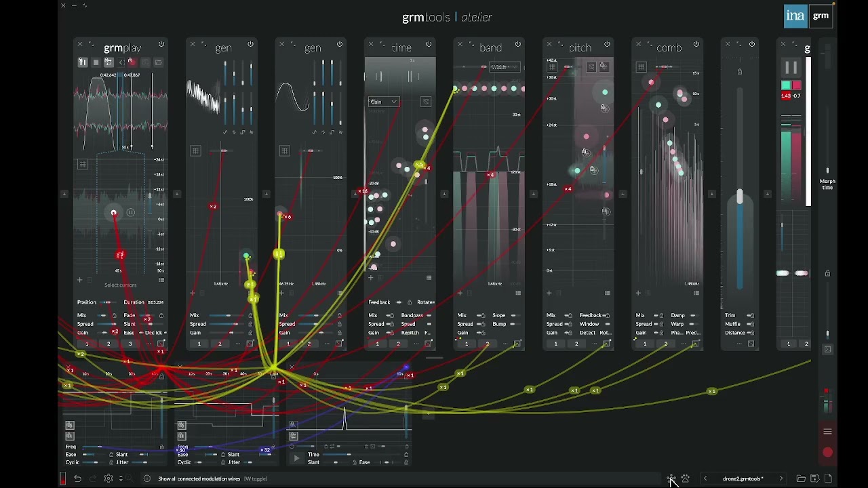Open the grid icon in grmplay module

(82, 164)
